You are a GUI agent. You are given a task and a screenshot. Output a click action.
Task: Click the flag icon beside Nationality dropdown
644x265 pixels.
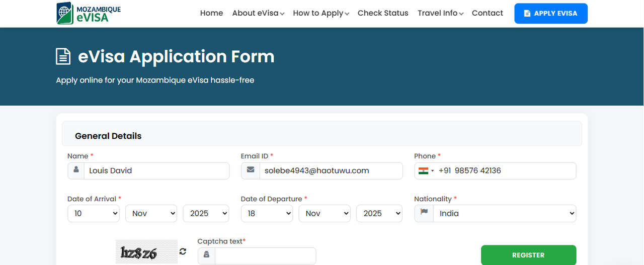[x=424, y=213]
